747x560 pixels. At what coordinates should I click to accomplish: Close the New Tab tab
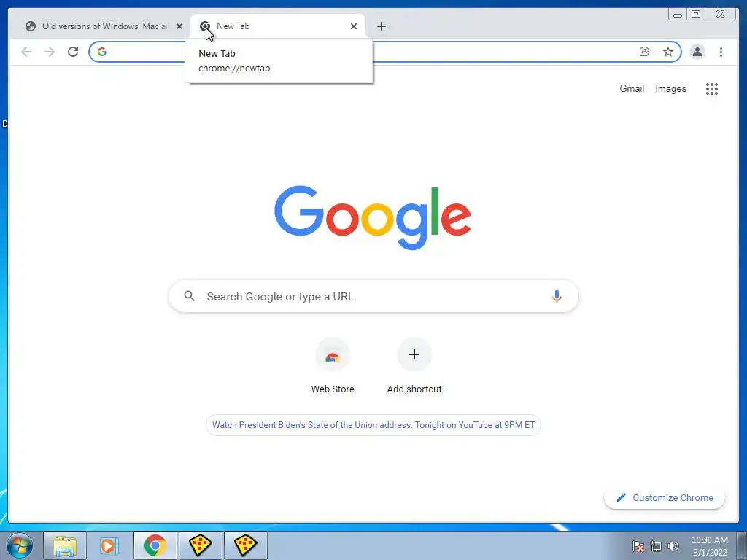(354, 26)
